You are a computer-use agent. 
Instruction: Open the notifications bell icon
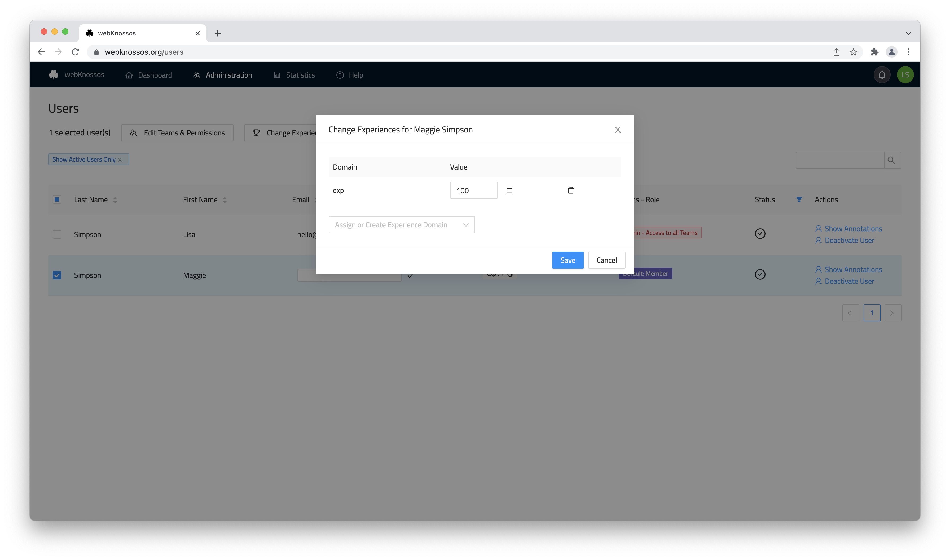point(882,75)
